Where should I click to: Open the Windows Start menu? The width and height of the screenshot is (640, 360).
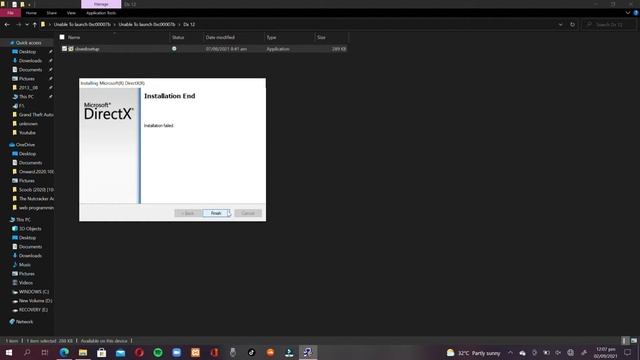(x=9, y=352)
